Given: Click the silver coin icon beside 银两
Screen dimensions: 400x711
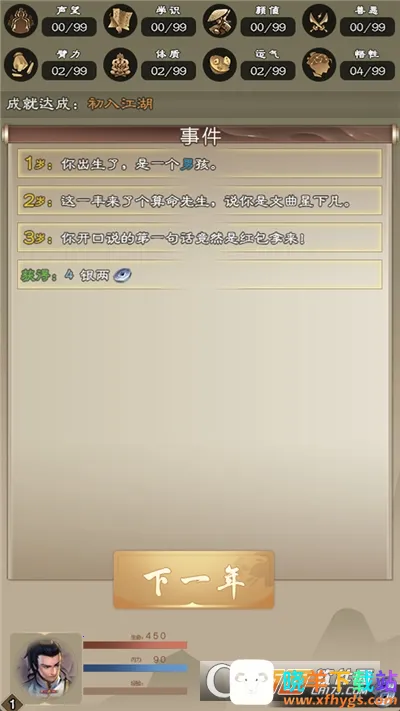Looking at the screenshot, I should (122, 275).
